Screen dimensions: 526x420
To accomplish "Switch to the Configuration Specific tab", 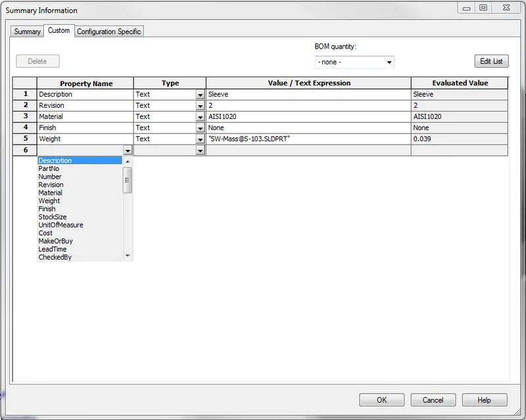I will click(108, 31).
